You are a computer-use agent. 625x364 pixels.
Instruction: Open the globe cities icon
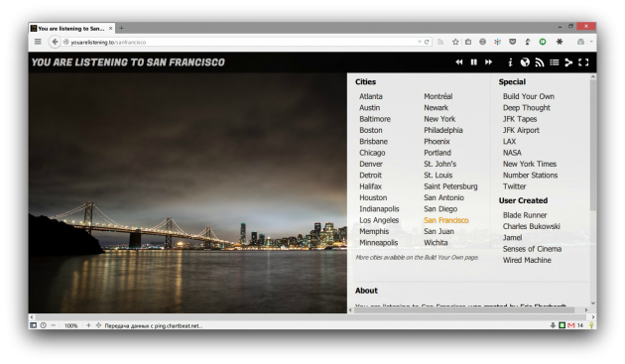pos(525,62)
